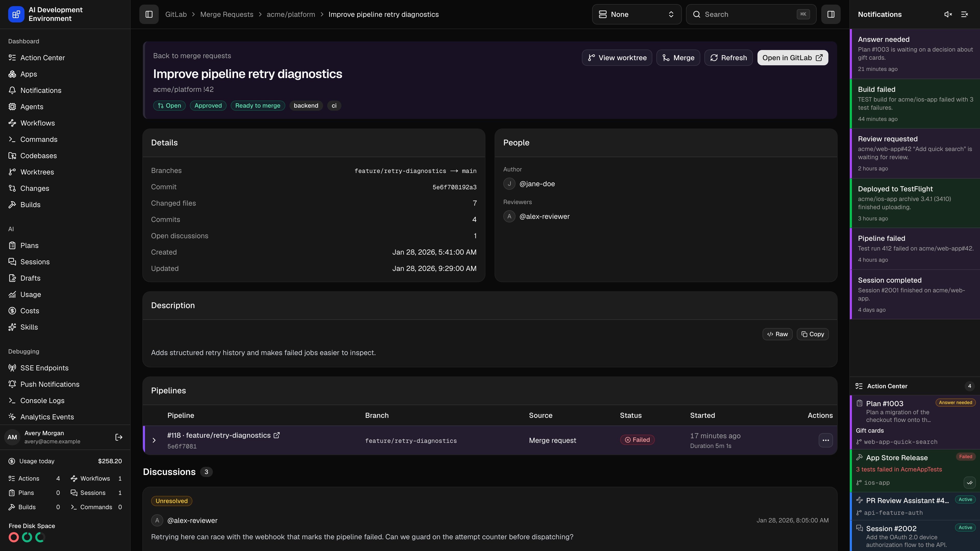Open Worktrees sidebar item

pos(65,172)
